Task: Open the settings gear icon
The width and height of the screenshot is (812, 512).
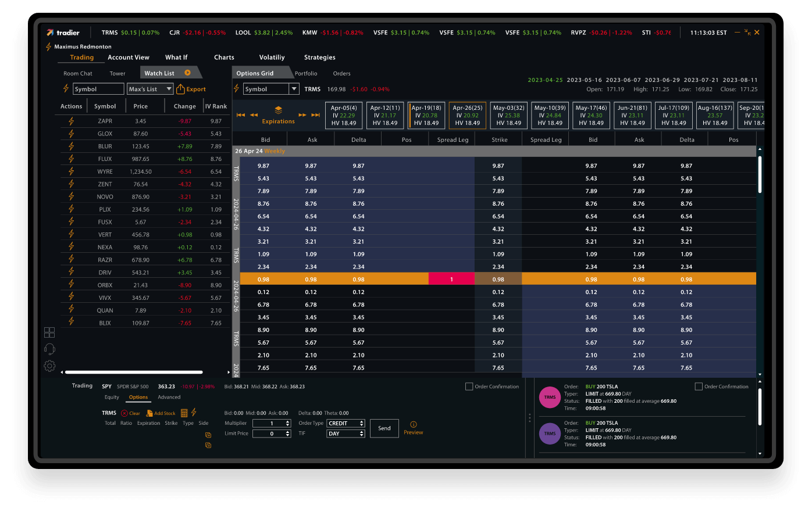Action: pyautogui.click(x=49, y=366)
